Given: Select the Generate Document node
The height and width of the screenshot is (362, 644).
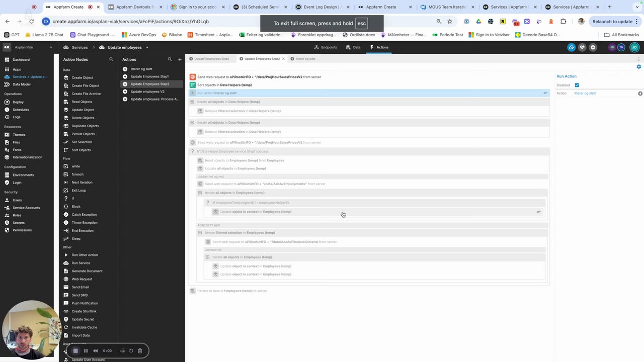Looking at the screenshot, I should click(87, 271).
